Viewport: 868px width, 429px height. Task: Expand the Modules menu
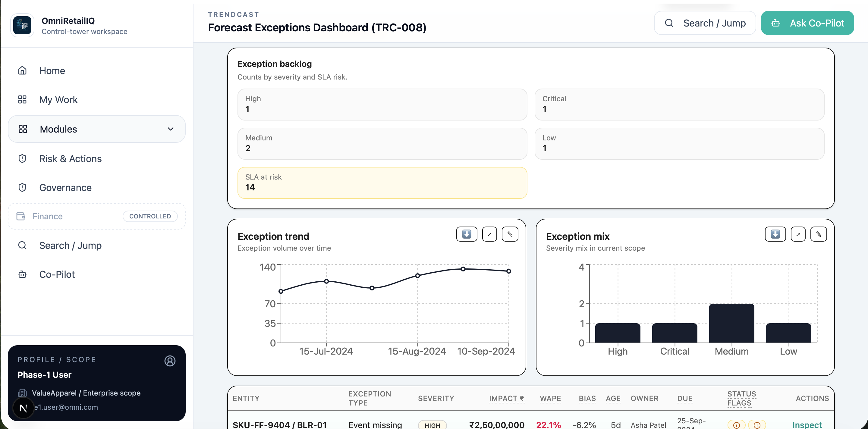[97, 129]
